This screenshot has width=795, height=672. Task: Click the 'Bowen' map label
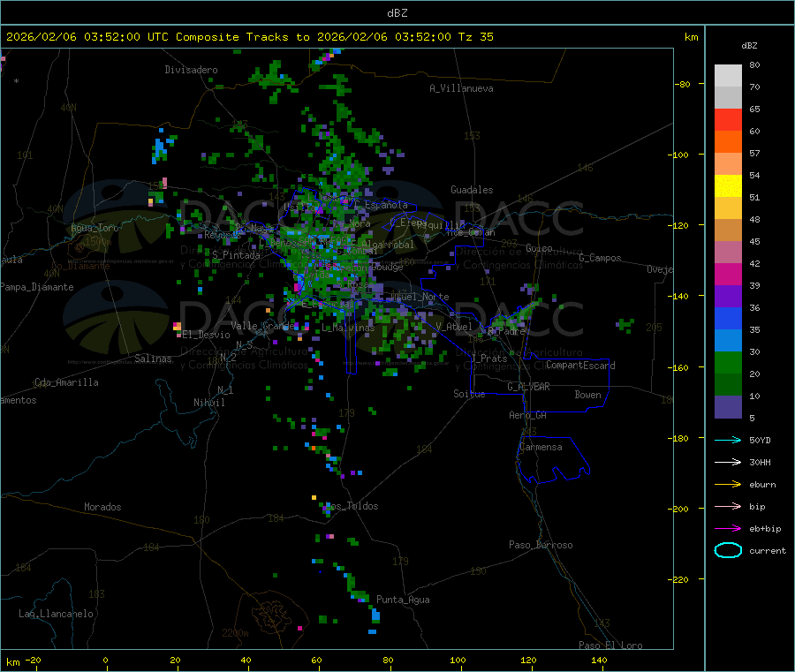[x=588, y=395]
